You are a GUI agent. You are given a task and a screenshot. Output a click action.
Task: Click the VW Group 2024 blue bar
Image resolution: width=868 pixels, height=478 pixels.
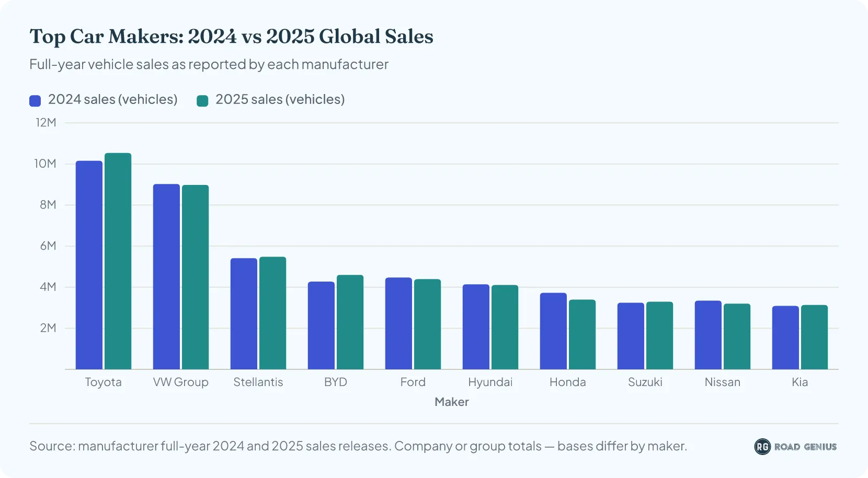click(166, 276)
